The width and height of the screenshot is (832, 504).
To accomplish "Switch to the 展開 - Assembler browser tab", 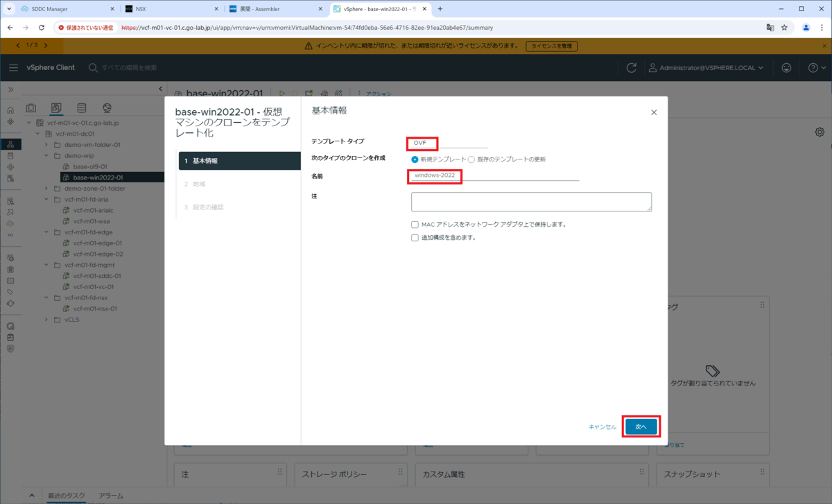I will pos(275,9).
